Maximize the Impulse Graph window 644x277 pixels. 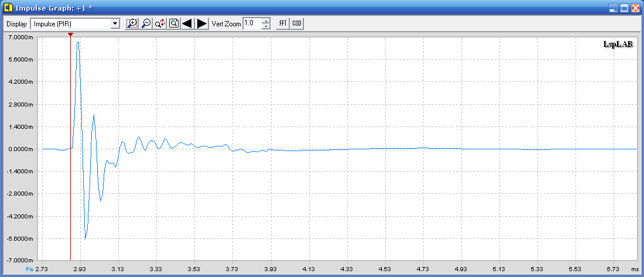624,8
